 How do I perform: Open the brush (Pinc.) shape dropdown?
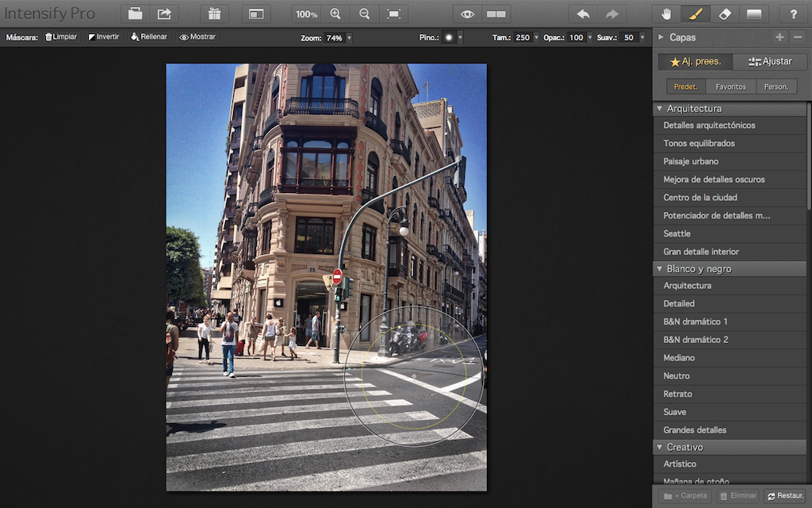click(460, 37)
